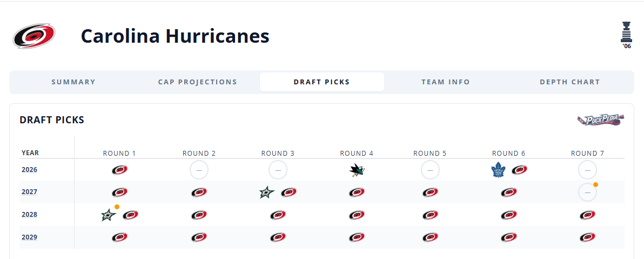This screenshot has height=259, width=644.
Task: Click the 2006 Stanley Cup trophy icon
Action: [626, 35]
